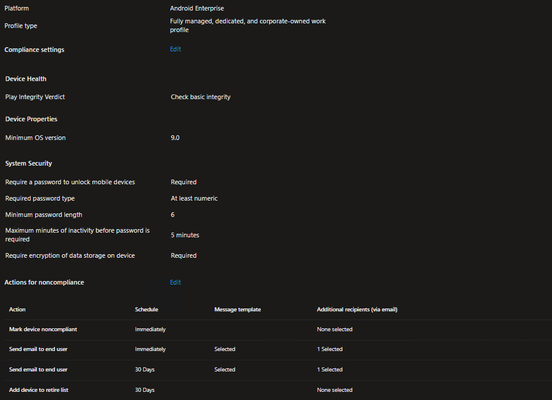Click the Immediately schedule for Send email
Image resolution: width=552 pixels, height=400 pixels.
click(150, 349)
